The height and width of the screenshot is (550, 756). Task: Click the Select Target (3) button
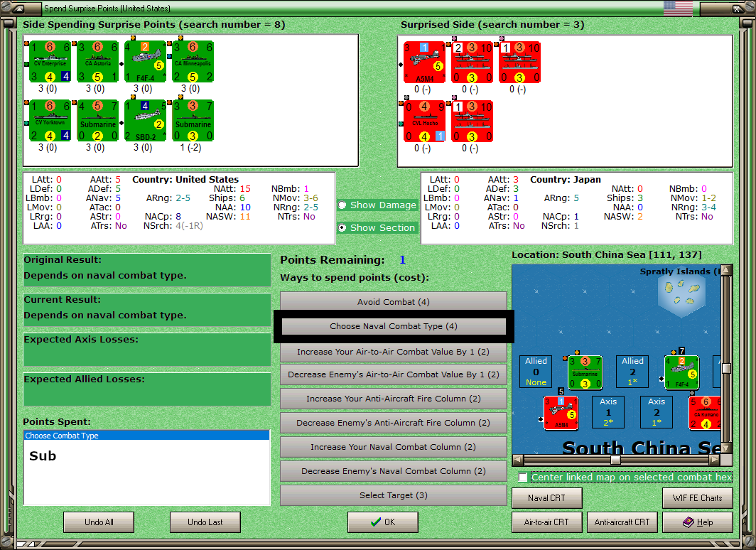coord(393,495)
